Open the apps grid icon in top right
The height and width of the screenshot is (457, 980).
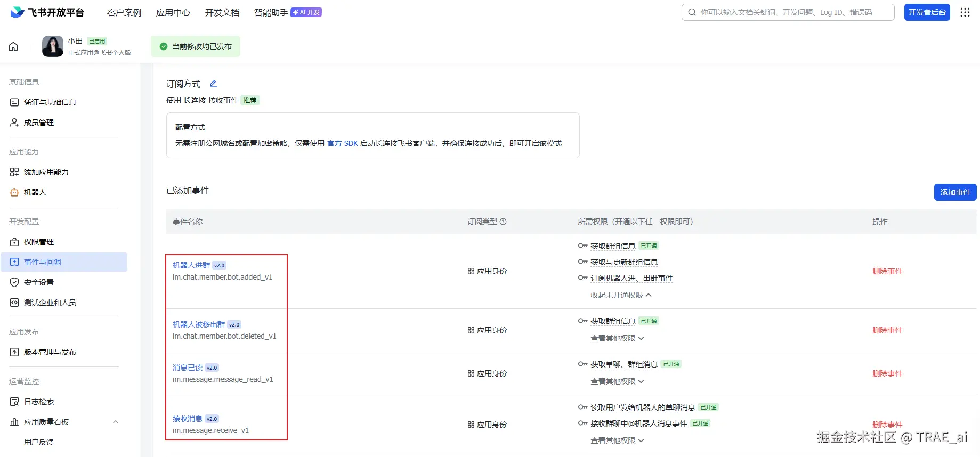pyautogui.click(x=965, y=12)
